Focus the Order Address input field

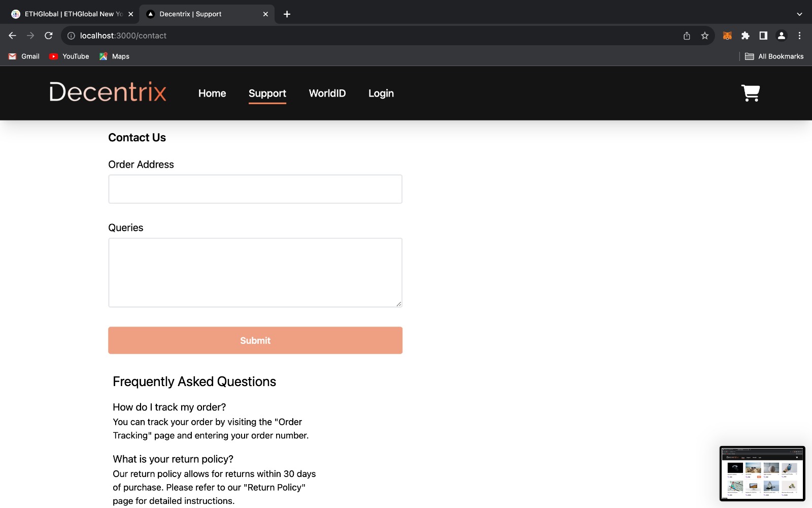click(x=255, y=189)
